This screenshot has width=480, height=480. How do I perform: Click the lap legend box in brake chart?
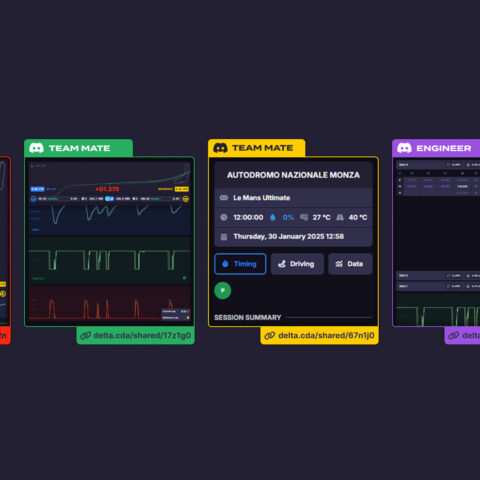click(176, 314)
